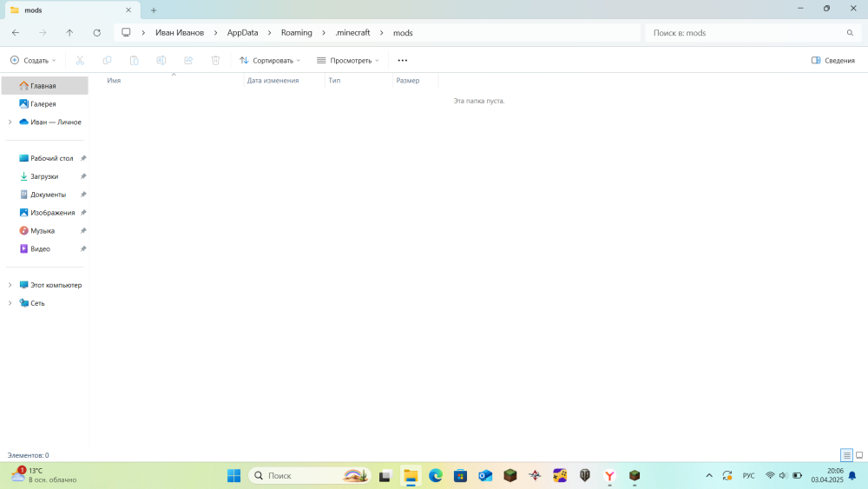Open Изображения folder in sidebar
Screen dimensions: 868x489
coord(45,213)
